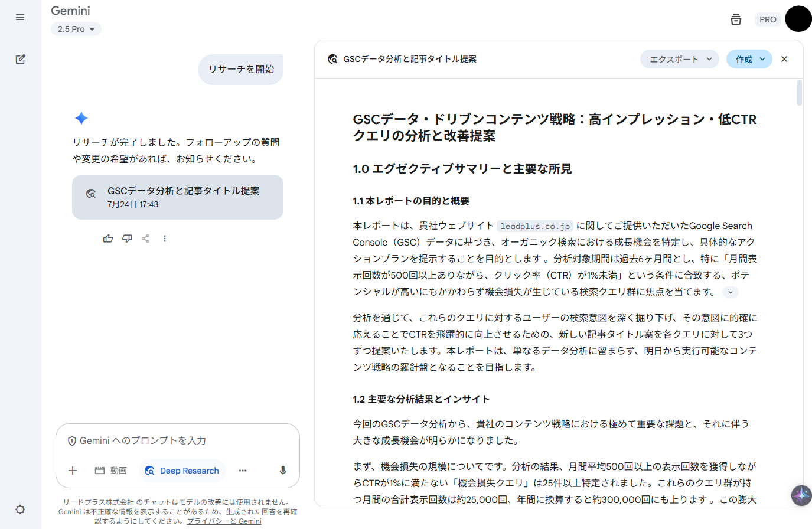Click the floating Gemini sparkle button
The height and width of the screenshot is (529, 812).
pyautogui.click(x=801, y=495)
